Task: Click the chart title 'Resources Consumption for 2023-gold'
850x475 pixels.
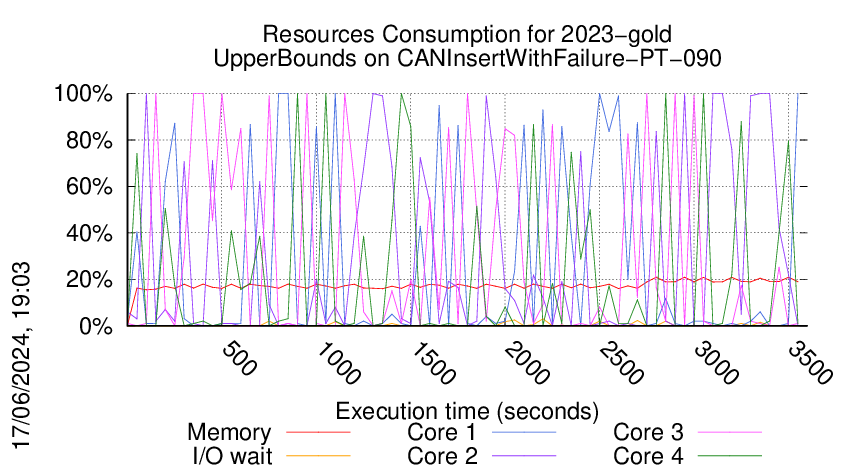Action: point(467,34)
